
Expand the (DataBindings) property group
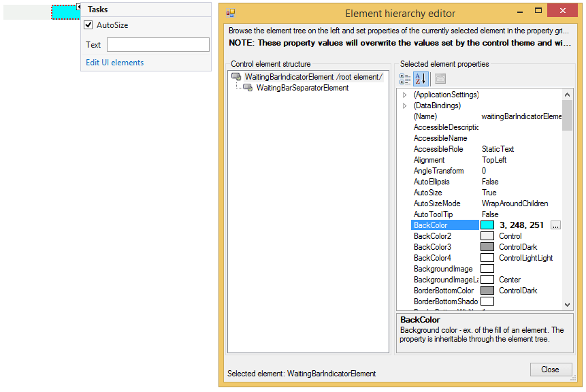(x=404, y=105)
